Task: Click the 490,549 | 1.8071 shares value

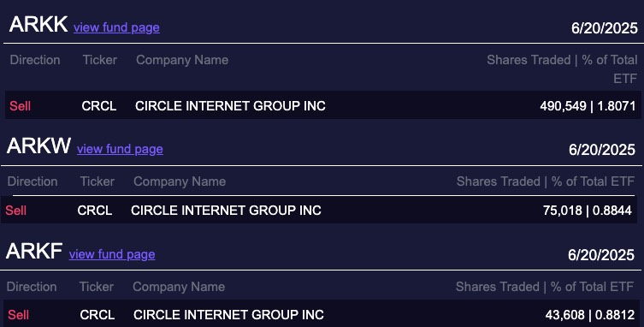Action: (588, 105)
